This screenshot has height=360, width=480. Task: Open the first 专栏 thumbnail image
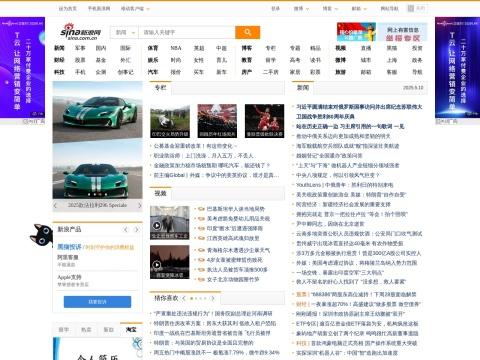[170, 121]
